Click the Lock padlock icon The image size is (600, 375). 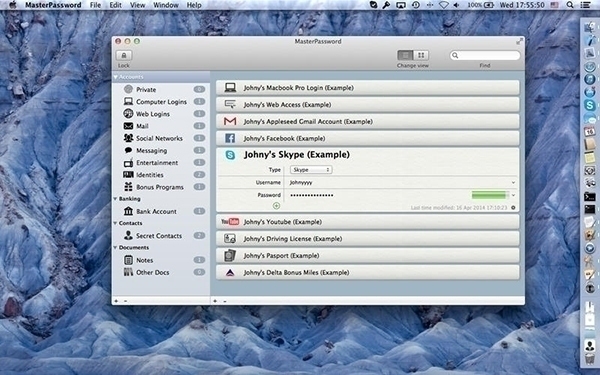point(124,55)
